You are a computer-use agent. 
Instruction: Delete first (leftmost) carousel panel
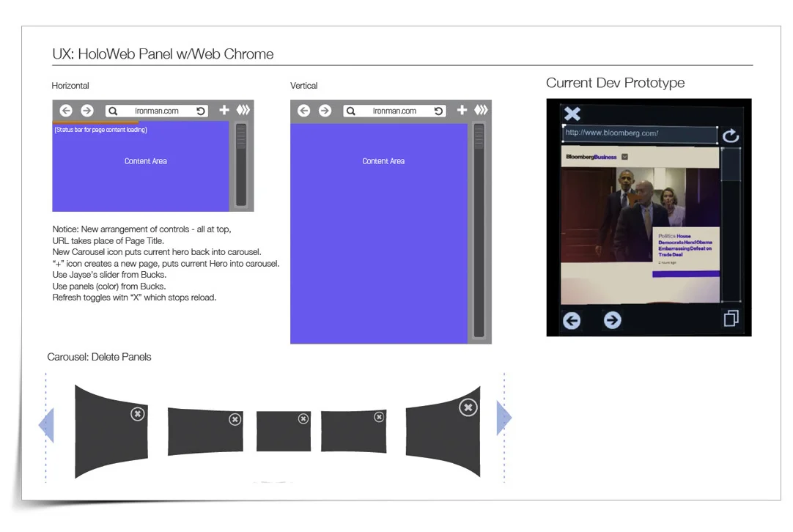pyautogui.click(x=138, y=414)
